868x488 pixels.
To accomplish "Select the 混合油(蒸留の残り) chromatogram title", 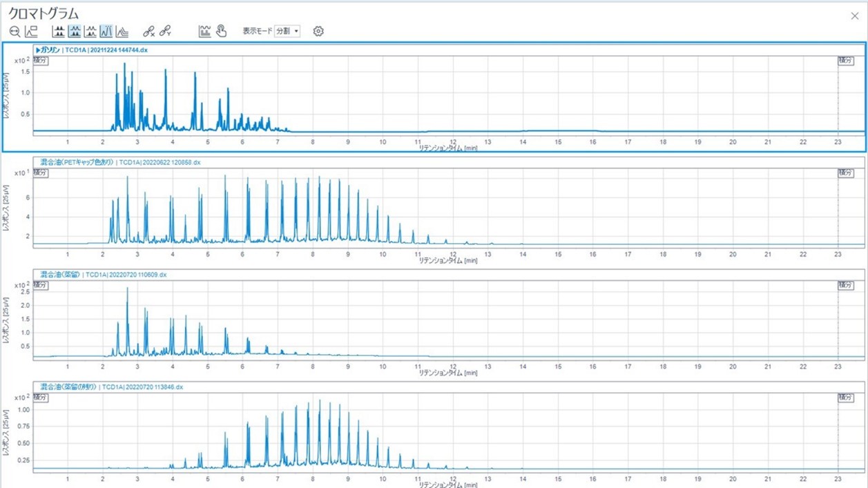I will (x=112, y=387).
